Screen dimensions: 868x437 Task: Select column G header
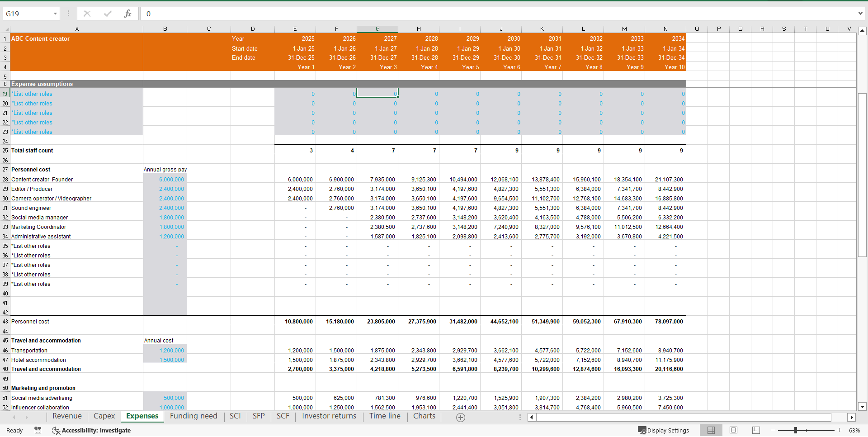point(377,29)
